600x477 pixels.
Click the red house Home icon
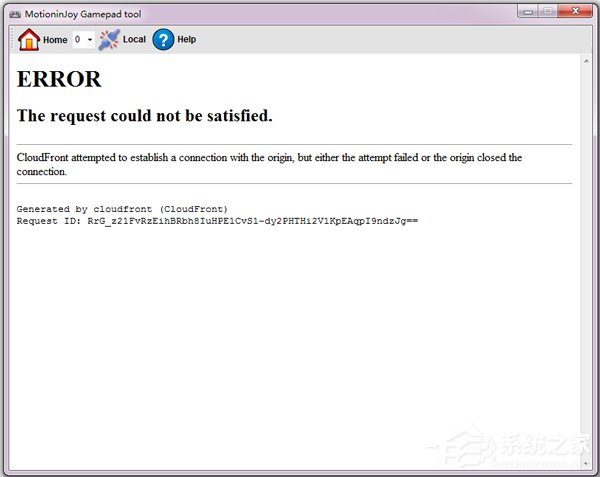pyautogui.click(x=29, y=39)
